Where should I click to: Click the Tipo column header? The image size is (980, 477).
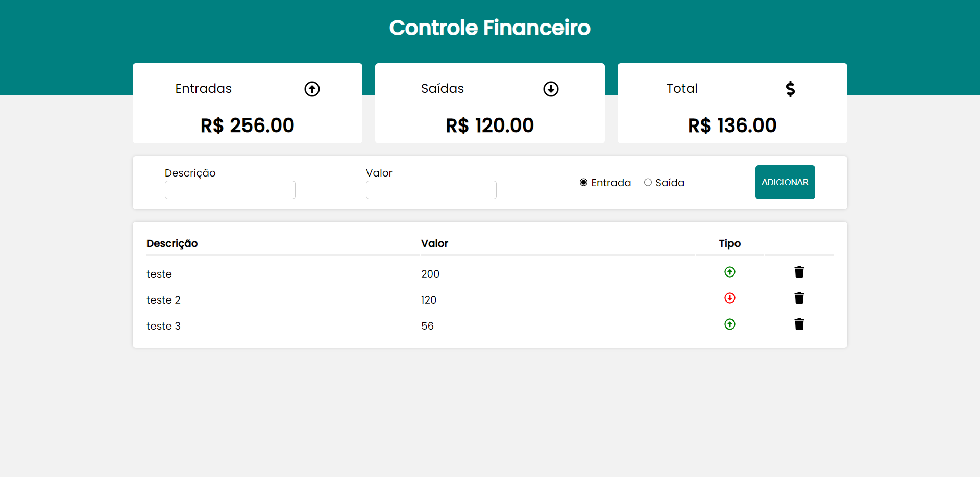729,243
